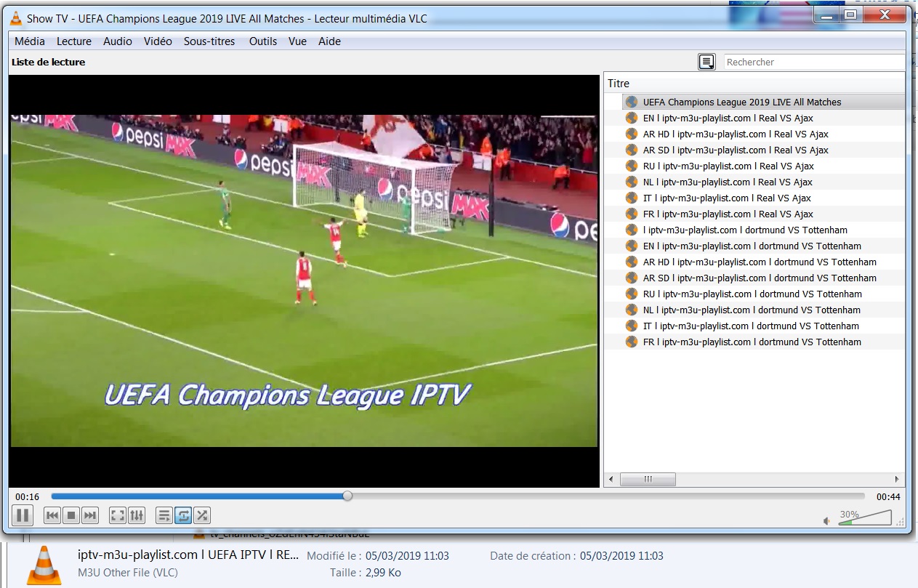Click Modifié le date value in Explorer

pos(407,556)
